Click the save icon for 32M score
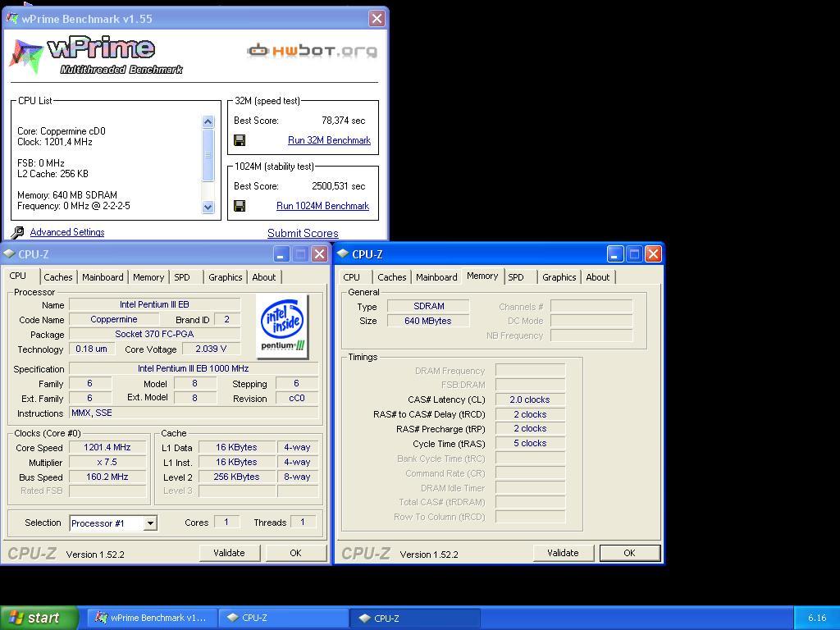 (x=240, y=140)
